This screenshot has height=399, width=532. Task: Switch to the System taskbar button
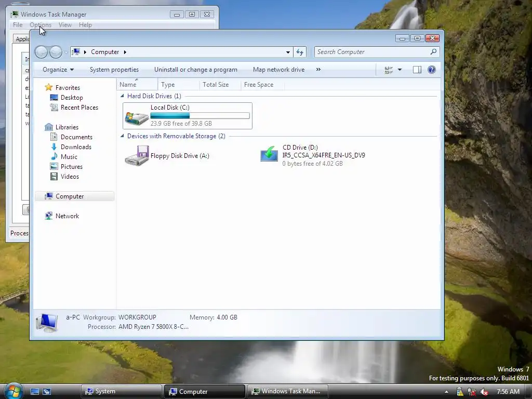(122, 392)
